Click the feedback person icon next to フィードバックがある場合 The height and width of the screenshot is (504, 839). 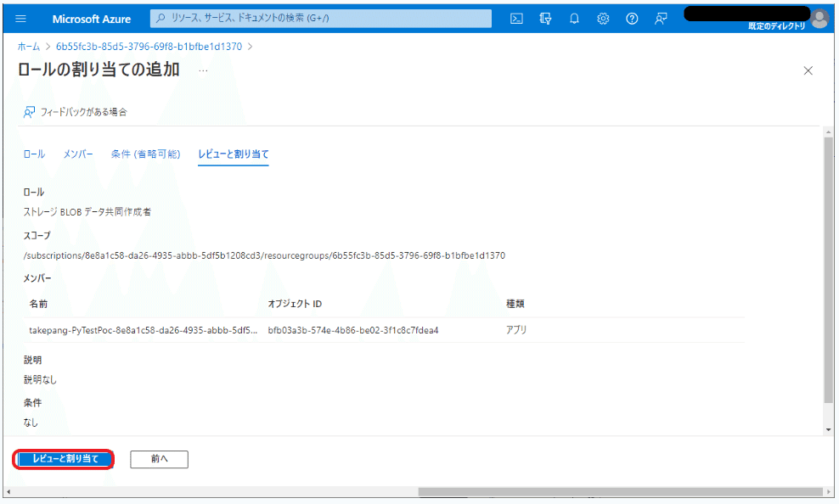pyautogui.click(x=29, y=112)
